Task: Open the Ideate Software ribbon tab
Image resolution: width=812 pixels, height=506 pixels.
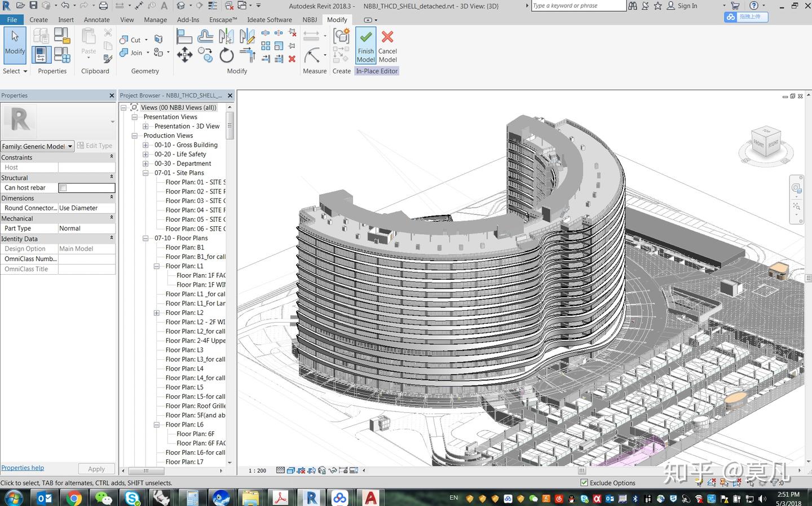Action: click(270, 20)
